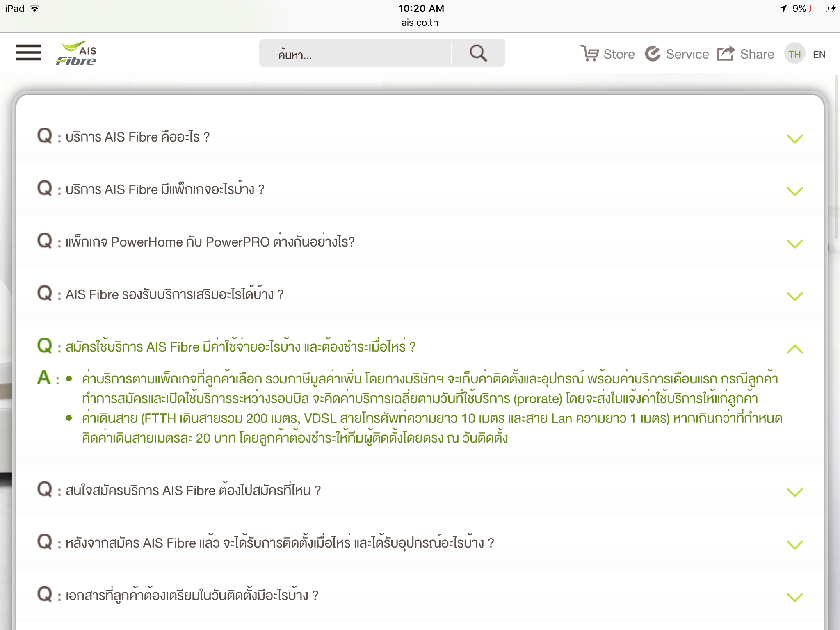Click answer bullet about ค่าเดินสาย FTTH
This screenshot has width=840, height=630.
point(432,428)
